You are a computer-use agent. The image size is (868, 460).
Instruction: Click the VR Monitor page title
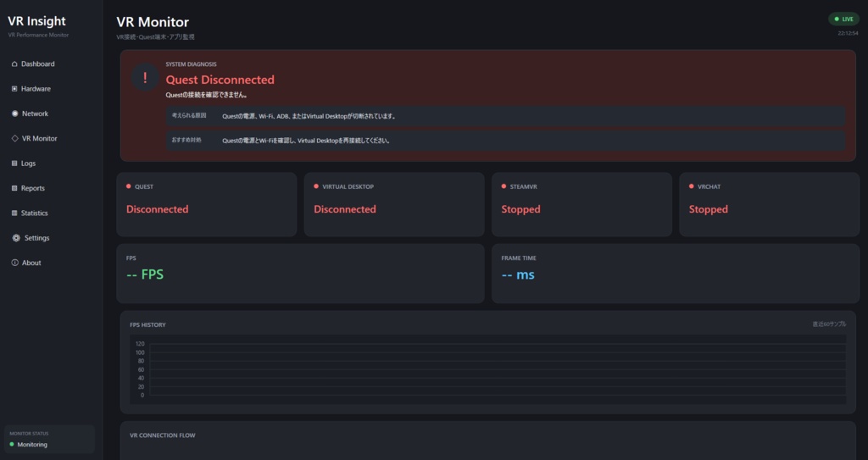click(153, 22)
